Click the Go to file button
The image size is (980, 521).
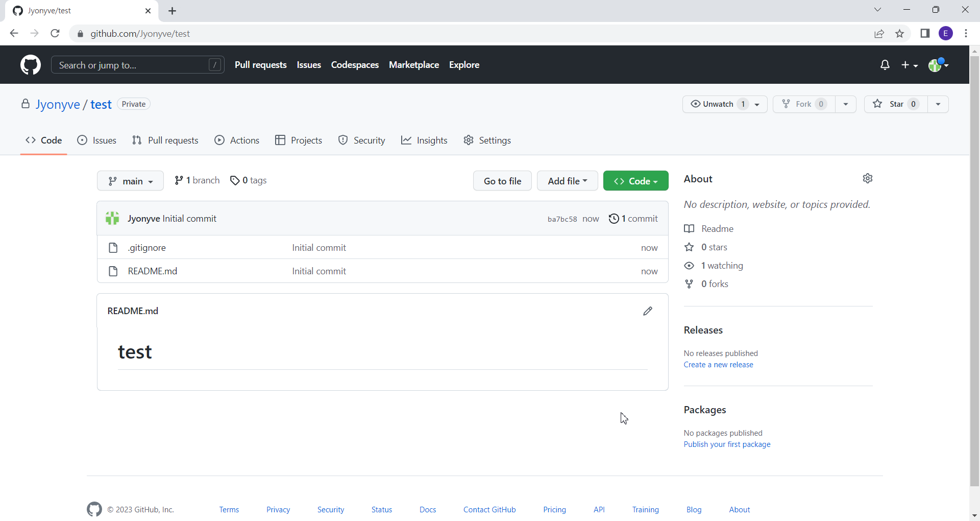[502, 181]
